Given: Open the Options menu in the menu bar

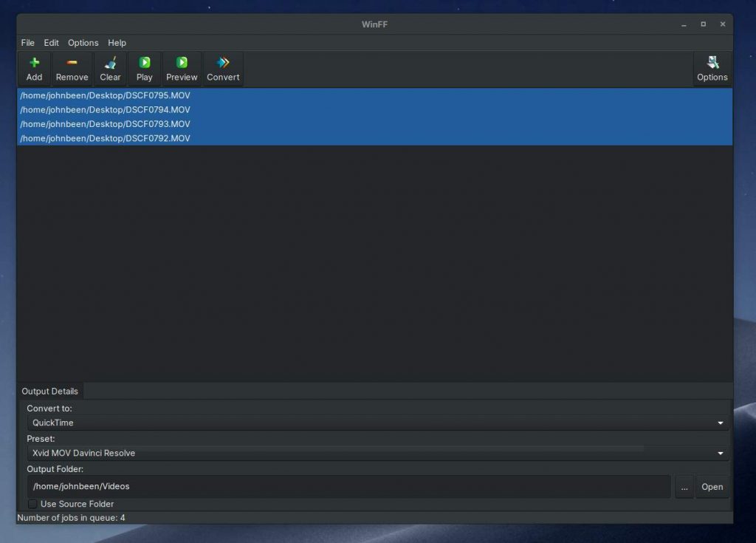Looking at the screenshot, I should tap(83, 43).
